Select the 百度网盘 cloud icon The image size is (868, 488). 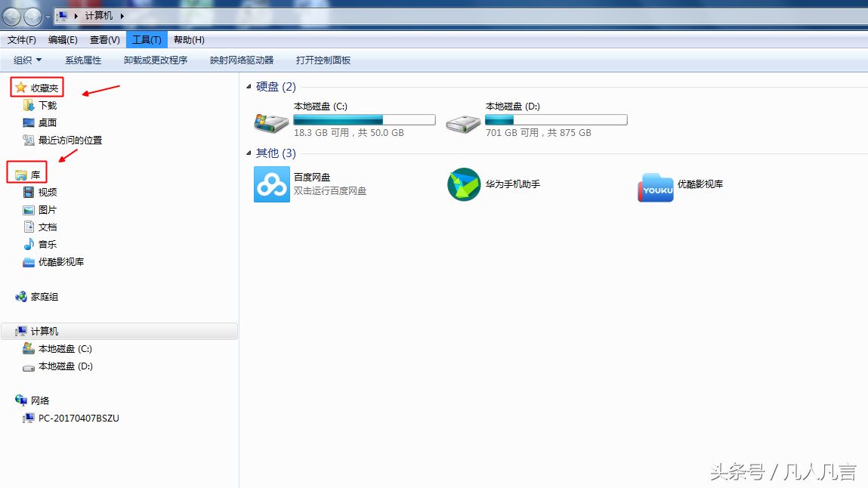272,185
